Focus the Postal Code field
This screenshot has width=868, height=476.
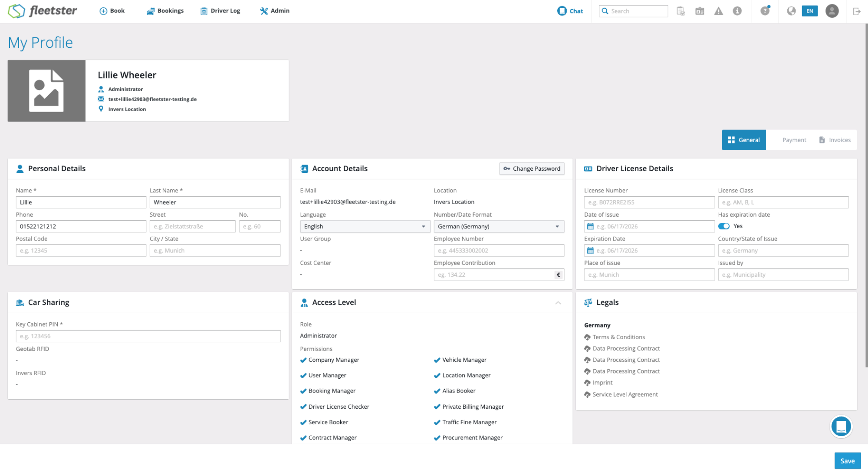(81, 251)
